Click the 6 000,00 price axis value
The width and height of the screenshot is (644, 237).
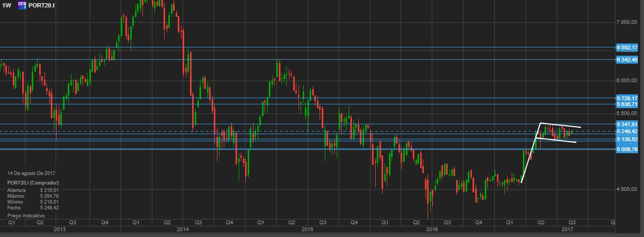[625, 81]
